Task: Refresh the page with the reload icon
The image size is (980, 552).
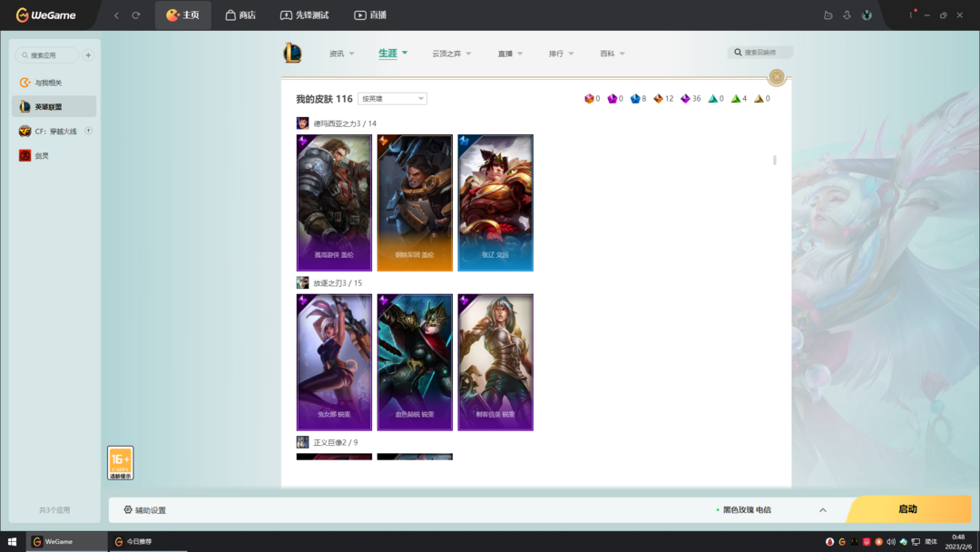Action: [135, 15]
